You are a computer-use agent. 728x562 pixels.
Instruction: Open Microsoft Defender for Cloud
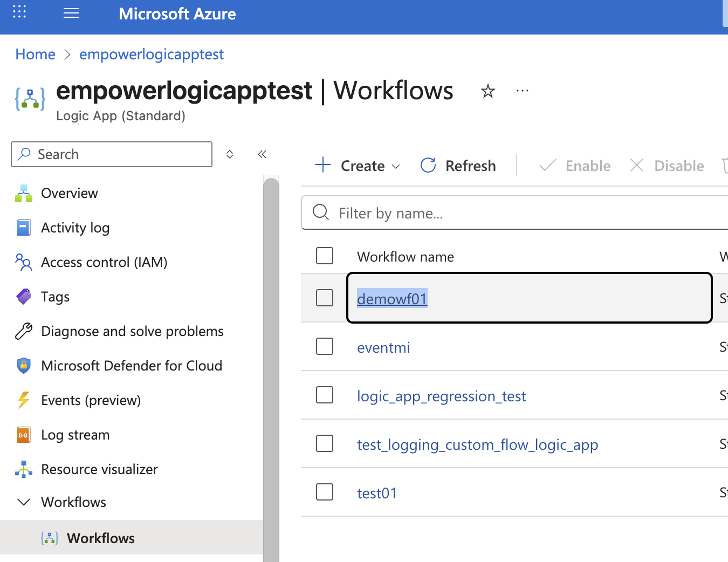132,366
